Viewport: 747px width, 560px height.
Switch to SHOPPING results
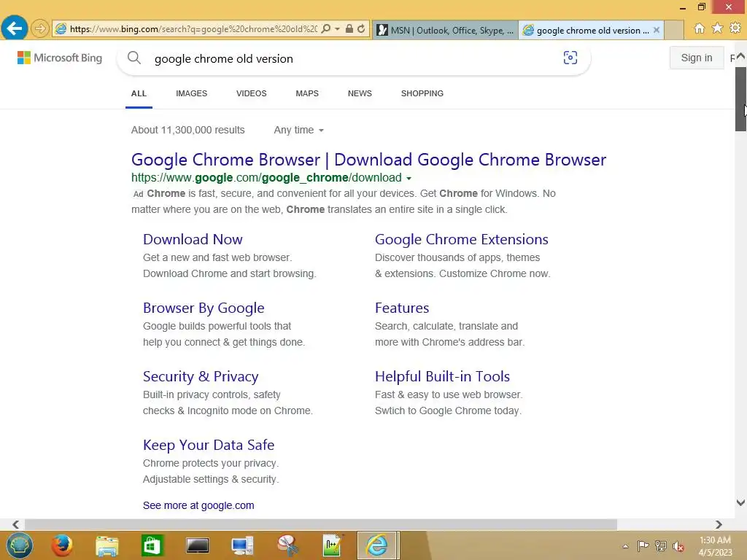[422, 94]
